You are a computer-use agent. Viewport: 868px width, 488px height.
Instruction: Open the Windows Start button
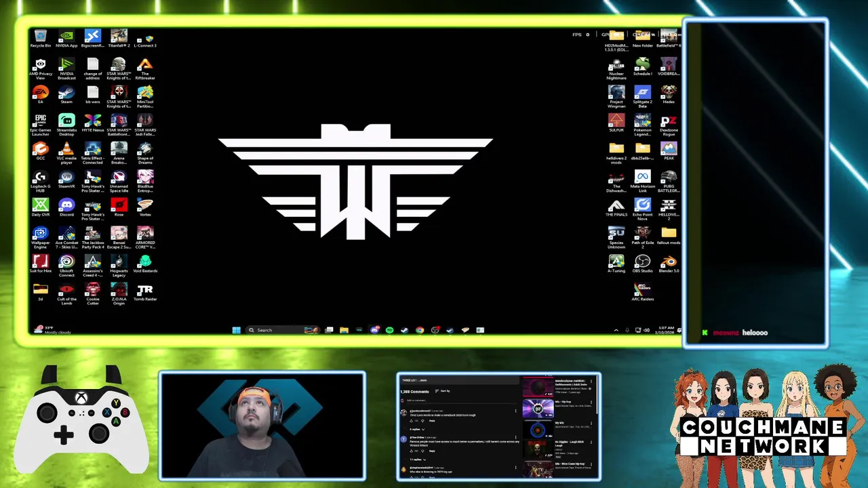click(x=236, y=330)
